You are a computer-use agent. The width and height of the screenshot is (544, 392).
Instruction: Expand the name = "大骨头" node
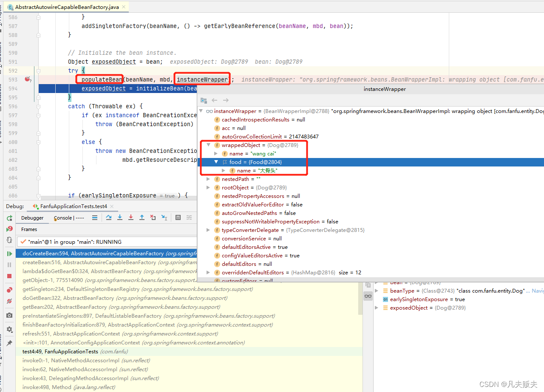point(224,171)
